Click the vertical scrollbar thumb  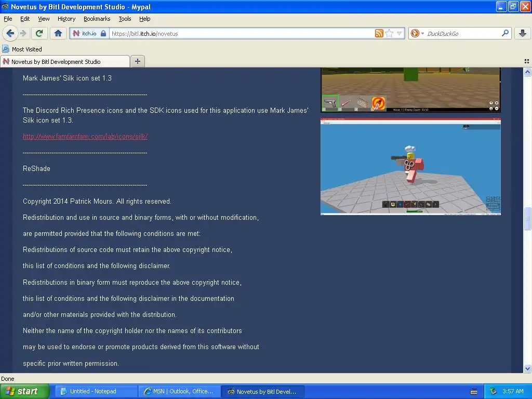pos(527,219)
